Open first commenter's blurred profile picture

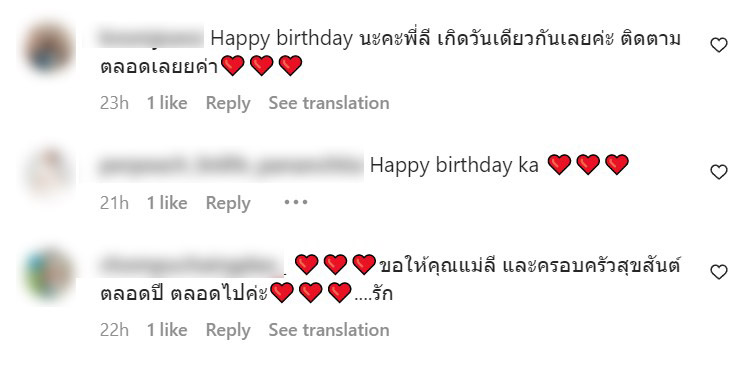pos(49,48)
